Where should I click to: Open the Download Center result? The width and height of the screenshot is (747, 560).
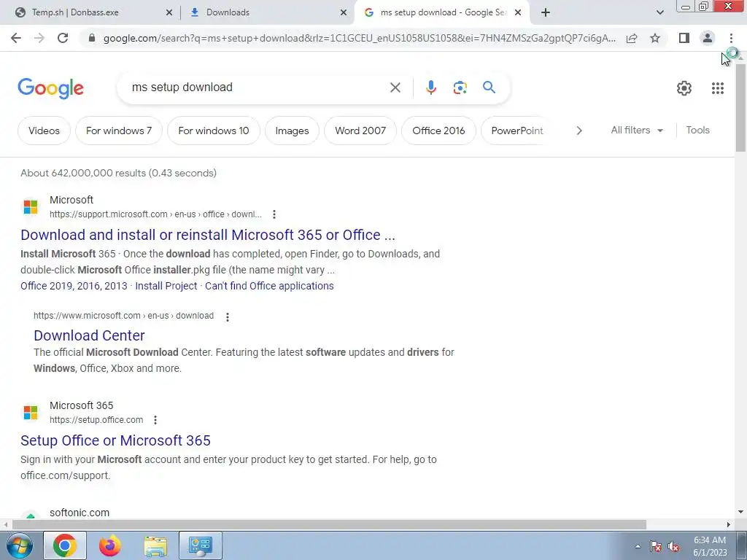[x=89, y=335]
